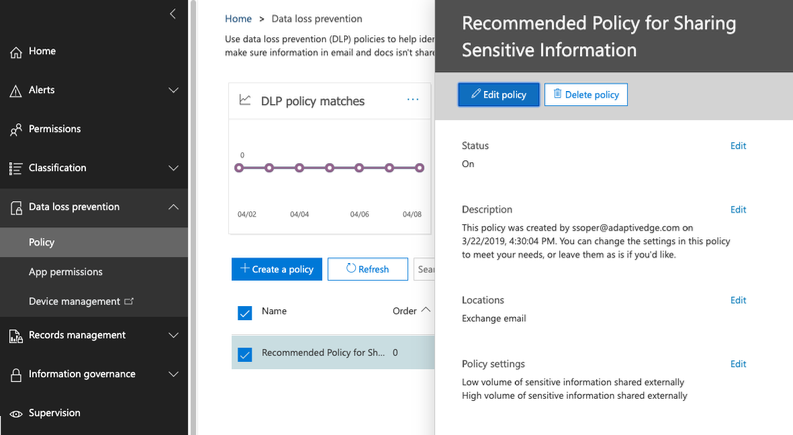Click the chart data point above 04/04
Viewport: 793px width, 435px height.
coord(299,168)
